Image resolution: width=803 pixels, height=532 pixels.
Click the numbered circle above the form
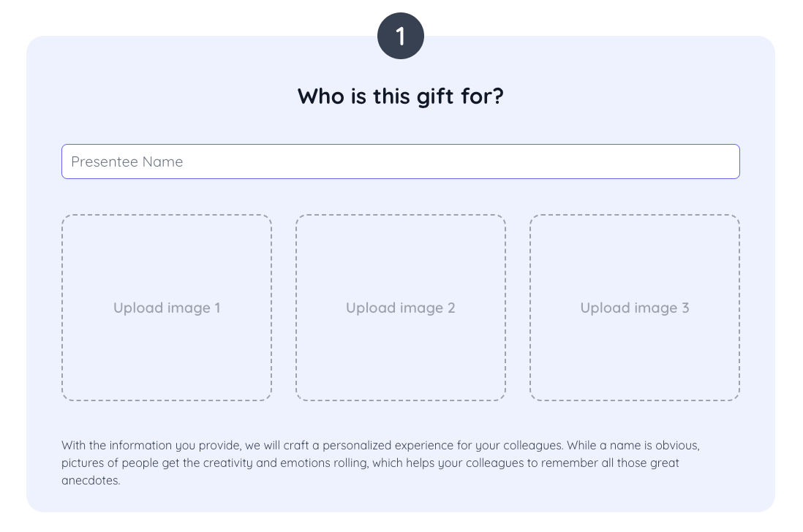pyautogui.click(x=400, y=34)
